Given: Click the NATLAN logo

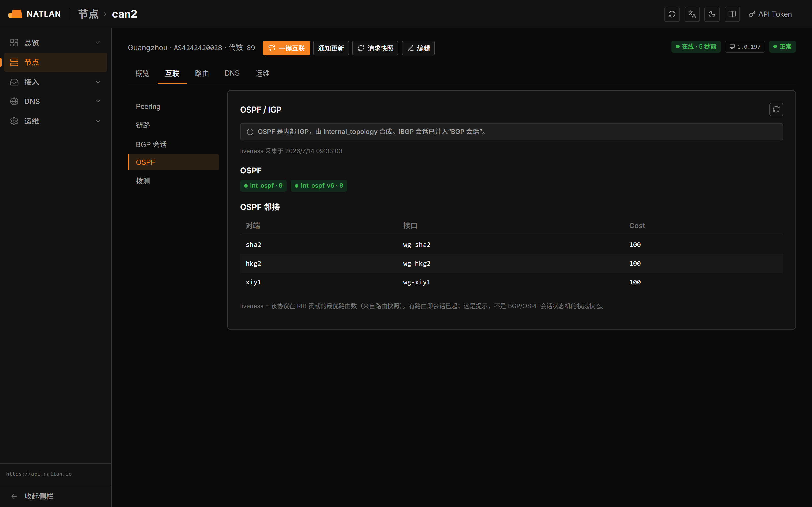Looking at the screenshot, I should tap(35, 14).
